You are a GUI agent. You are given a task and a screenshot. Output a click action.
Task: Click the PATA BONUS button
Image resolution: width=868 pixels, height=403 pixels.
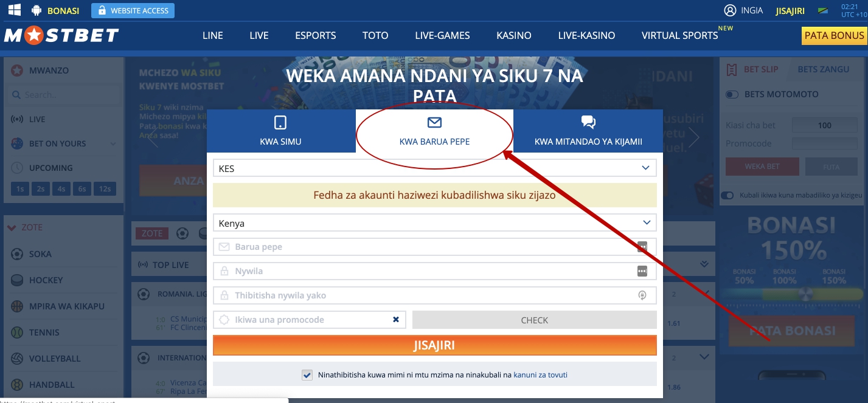834,36
